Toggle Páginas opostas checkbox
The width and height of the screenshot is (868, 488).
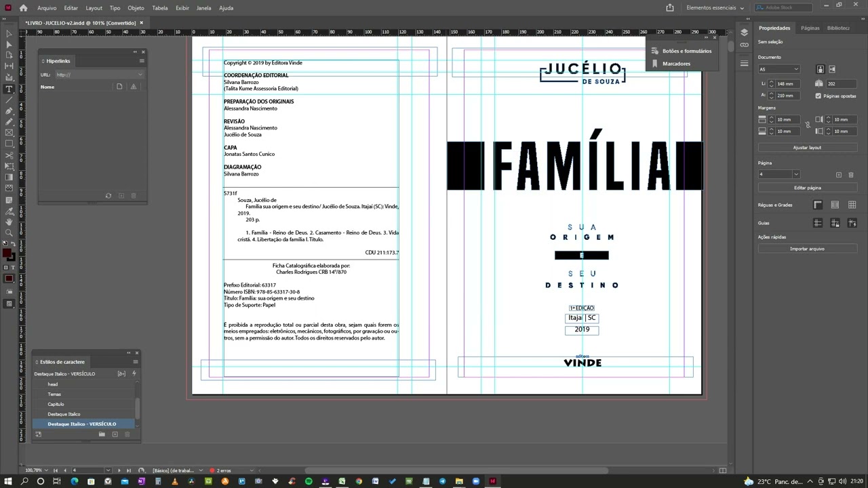tap(818, 96)
